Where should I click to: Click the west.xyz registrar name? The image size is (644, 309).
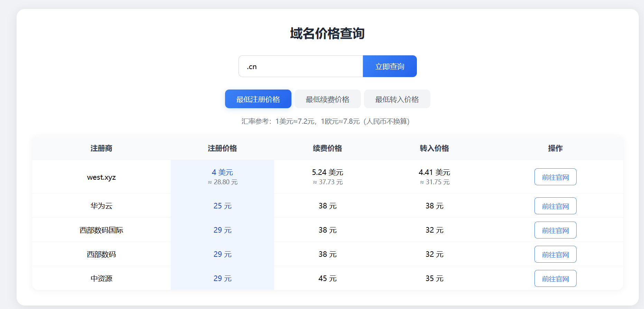101,177
